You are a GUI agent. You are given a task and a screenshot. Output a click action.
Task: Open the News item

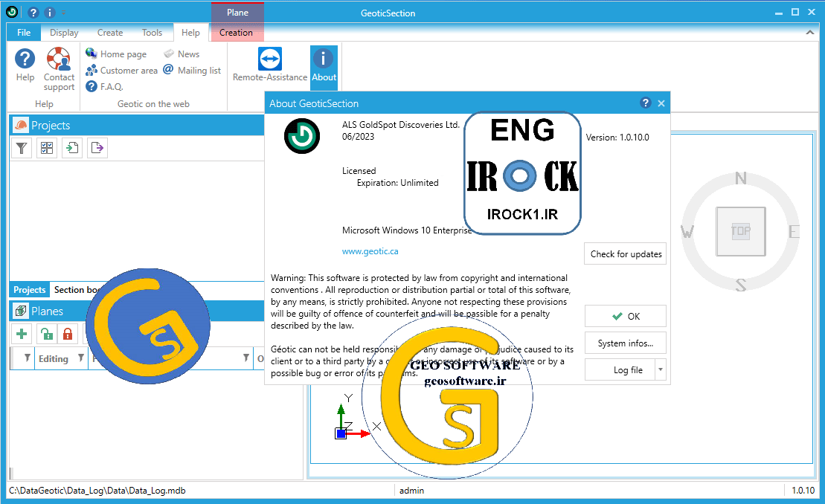pos(182,54)
